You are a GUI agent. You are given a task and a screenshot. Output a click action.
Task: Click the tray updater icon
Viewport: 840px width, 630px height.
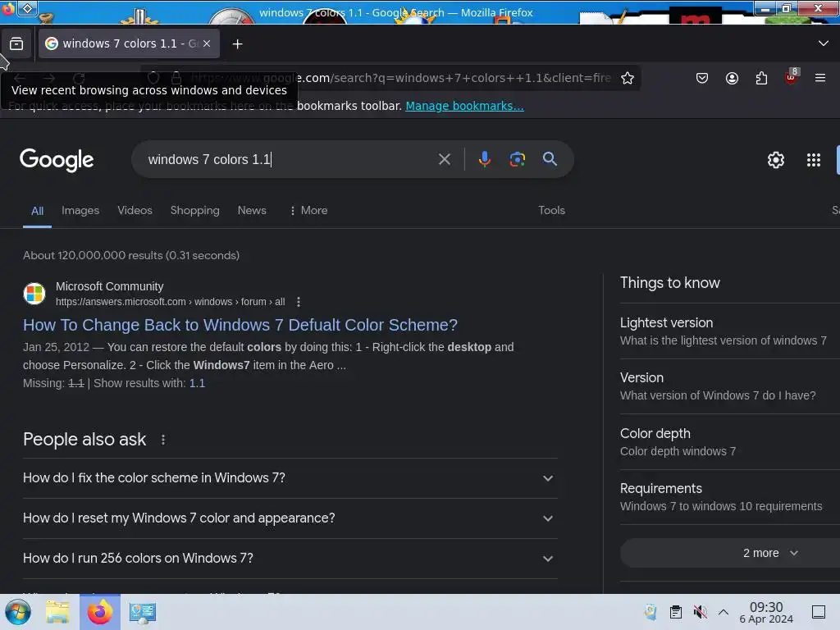(651, 612)
